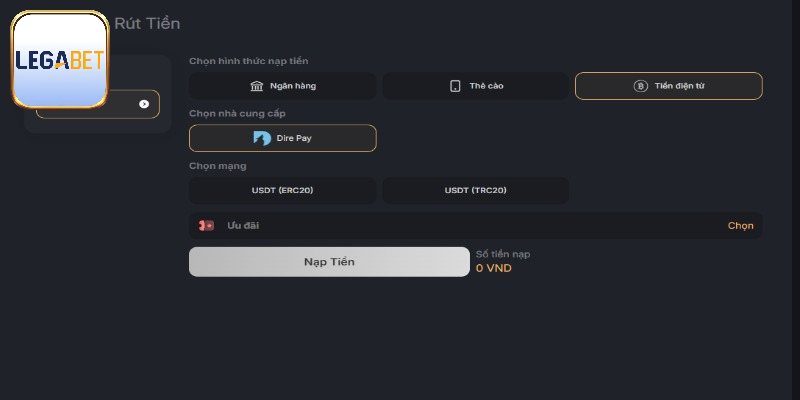This screenshot has width=800, height=400.
Task: Switch to the Rút Tiền tab
Action: (147, 23)
